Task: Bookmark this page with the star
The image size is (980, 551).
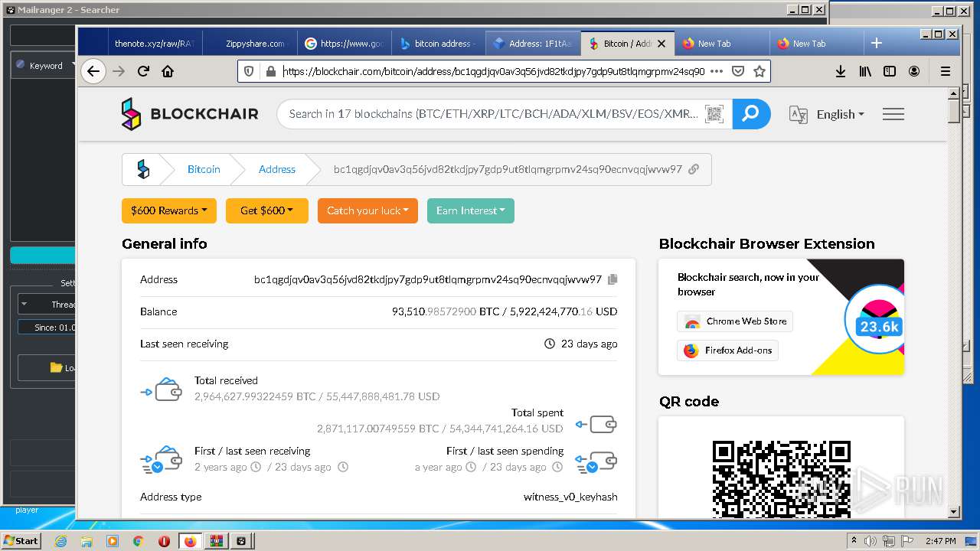Action: 759,71
